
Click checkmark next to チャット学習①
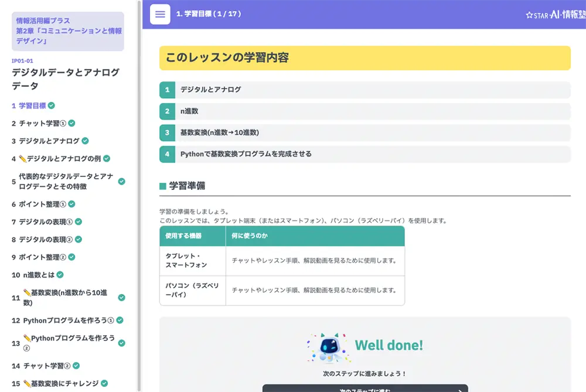pos(71,123)
